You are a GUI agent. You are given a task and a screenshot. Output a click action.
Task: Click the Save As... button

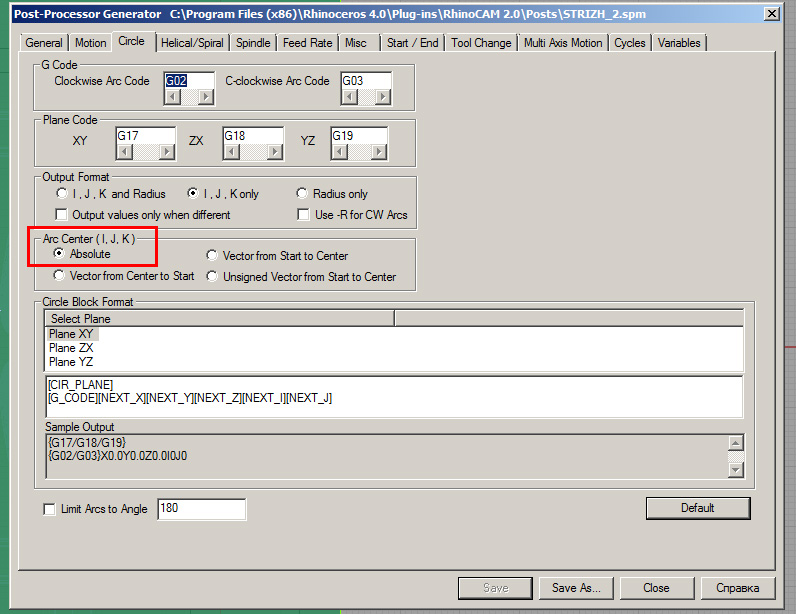576,588
